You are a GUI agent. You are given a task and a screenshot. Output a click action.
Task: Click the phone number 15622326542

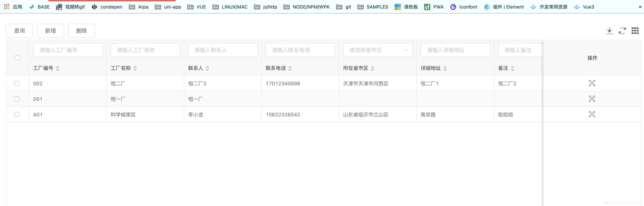pyautogui.click(x=283, y=115)
